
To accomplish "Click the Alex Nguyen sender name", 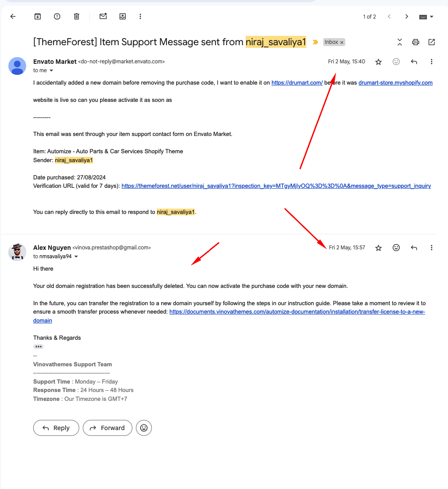I will pos(52,248).
